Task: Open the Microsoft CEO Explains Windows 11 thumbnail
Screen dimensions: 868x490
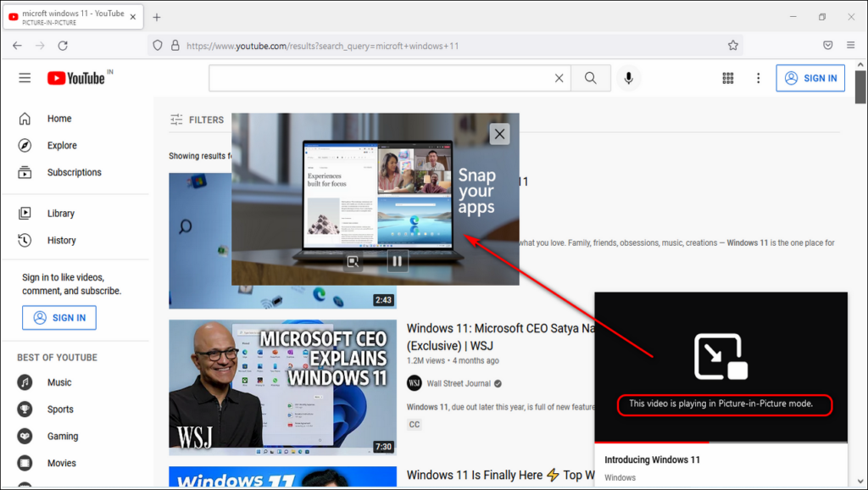Action: click(283, 387)
